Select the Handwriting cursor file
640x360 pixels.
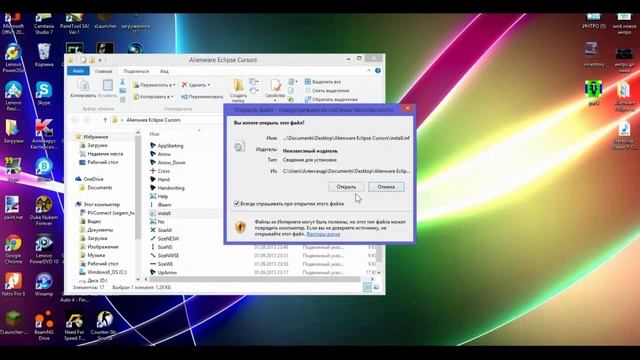click(171, 188)
